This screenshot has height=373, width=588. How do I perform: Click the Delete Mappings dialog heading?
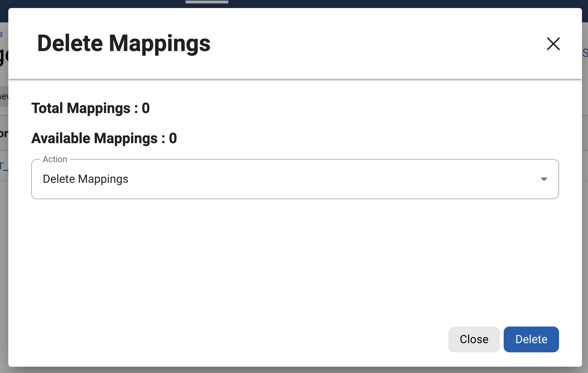coord(124,44)
